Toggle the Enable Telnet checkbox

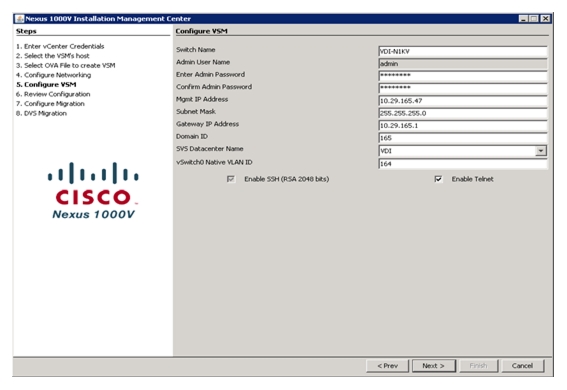click(x=438, y=179)
